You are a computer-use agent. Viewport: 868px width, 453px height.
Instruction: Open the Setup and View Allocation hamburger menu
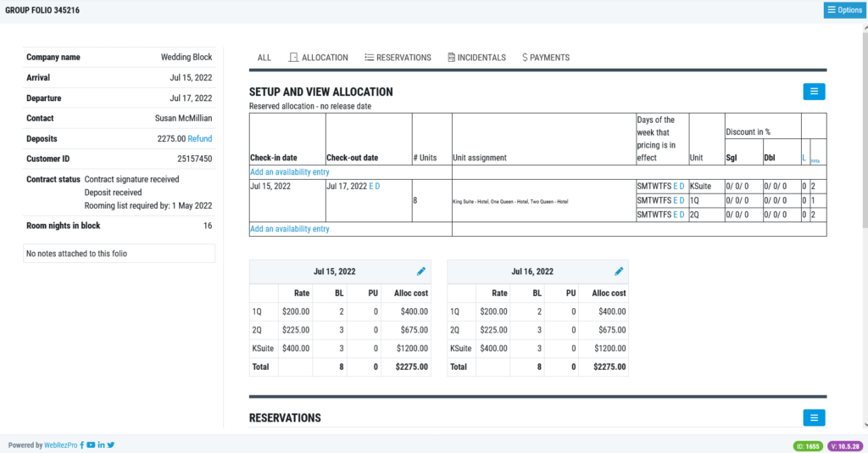coord(814,92)
